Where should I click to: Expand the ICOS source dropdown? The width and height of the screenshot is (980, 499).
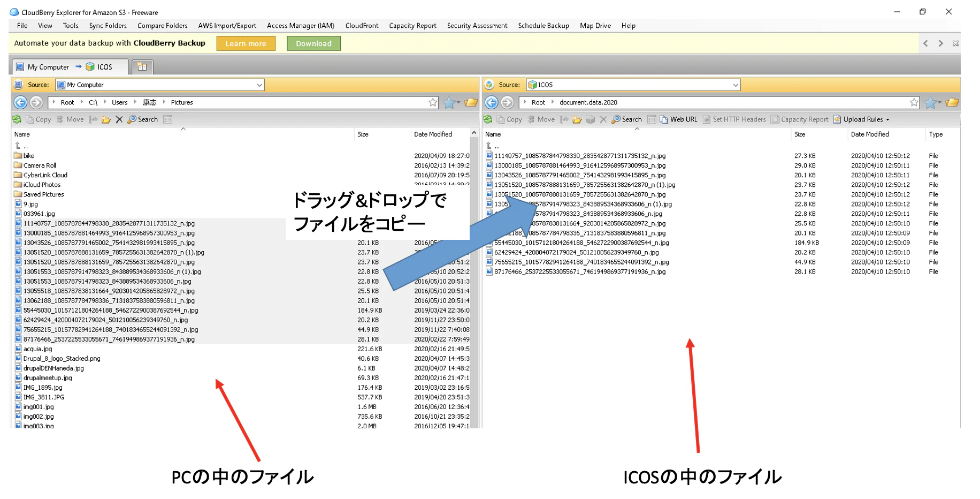tap(736, 85)
